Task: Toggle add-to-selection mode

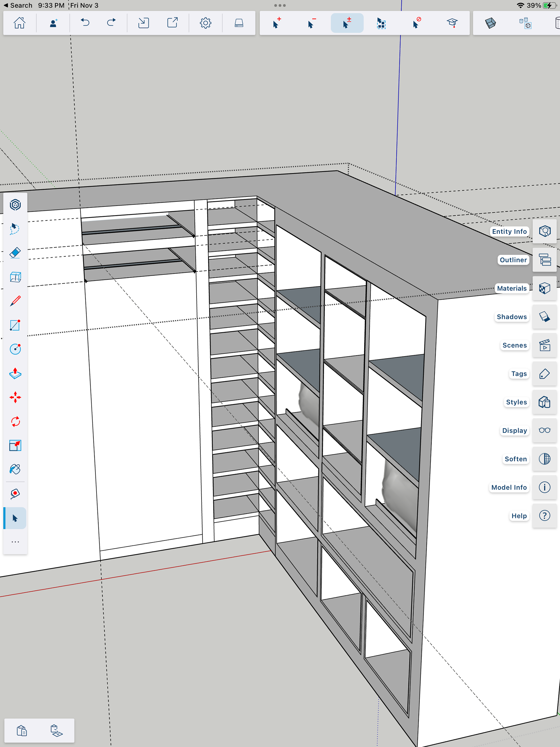Action: coord(276,23)
